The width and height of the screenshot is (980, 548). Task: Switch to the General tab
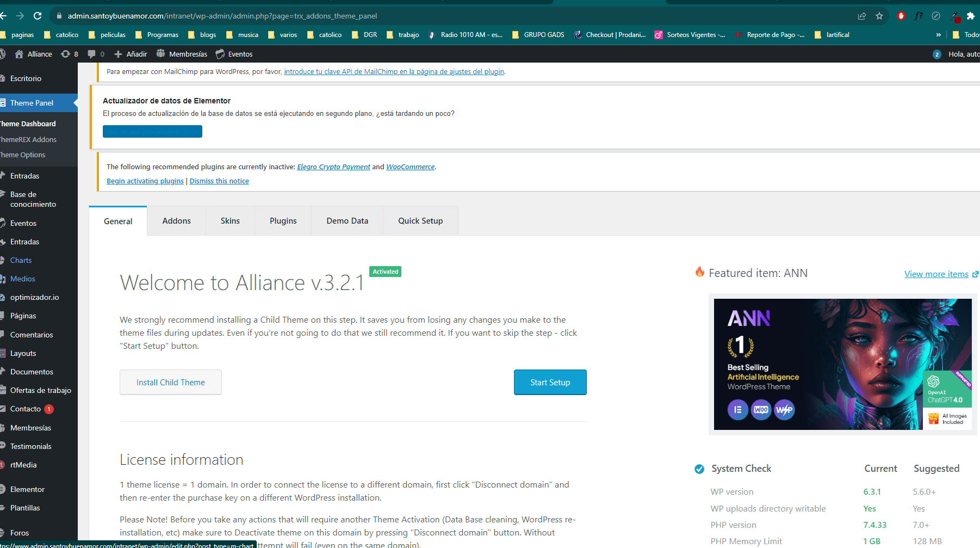coord(118,221)
